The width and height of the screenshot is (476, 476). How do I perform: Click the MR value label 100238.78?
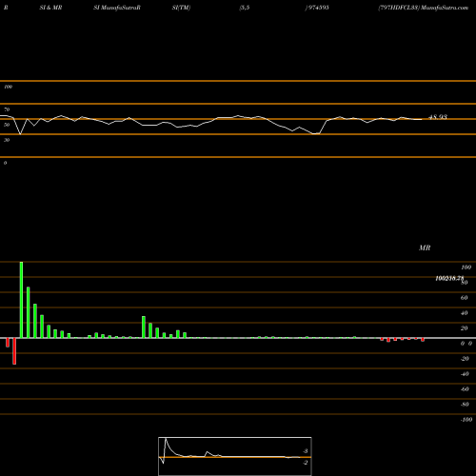tap(449, 278)
